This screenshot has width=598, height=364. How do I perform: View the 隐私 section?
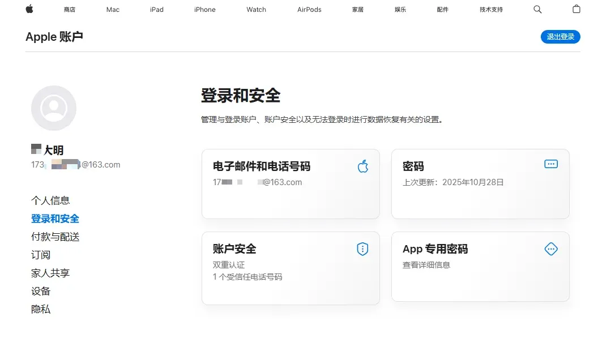pos(41,309)
